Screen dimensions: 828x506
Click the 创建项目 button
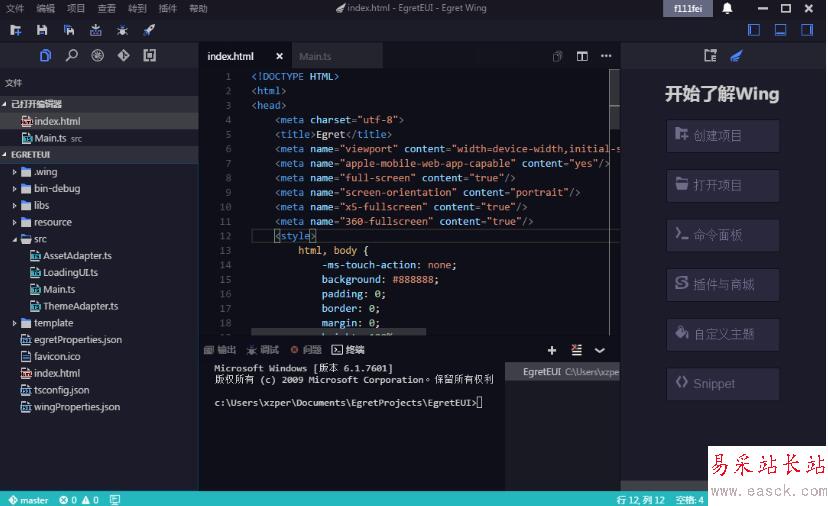click(x=723, y=136)
